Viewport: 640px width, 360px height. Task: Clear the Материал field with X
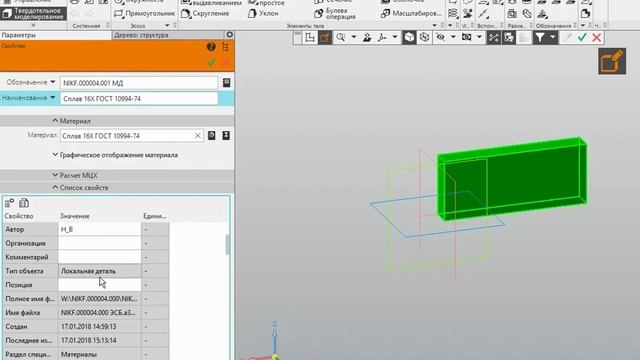198,136
